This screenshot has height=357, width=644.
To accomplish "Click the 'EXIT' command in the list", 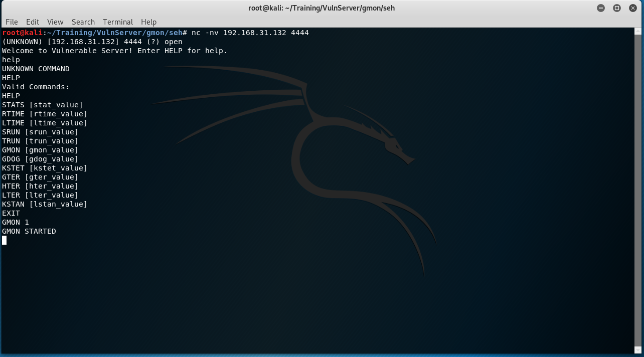I will (11, 213).
